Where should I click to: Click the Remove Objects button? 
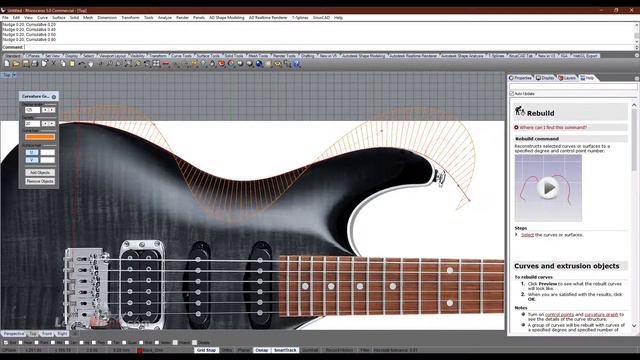[40, 181]
